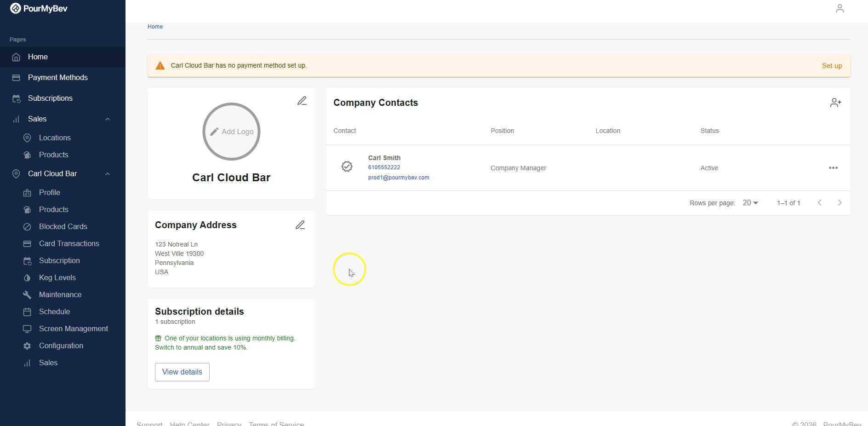868x426 pixels.
Task: Open the user account icon
Action: coord(839,8)
